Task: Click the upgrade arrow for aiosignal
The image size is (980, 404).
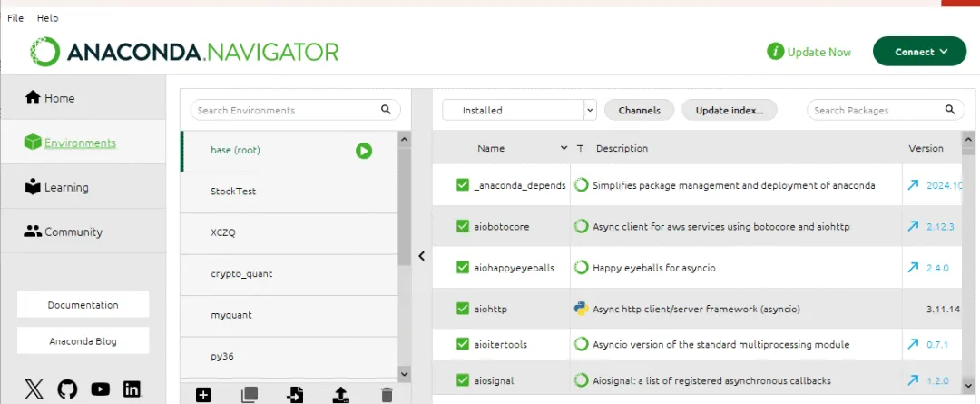Action: coord(914,380)
